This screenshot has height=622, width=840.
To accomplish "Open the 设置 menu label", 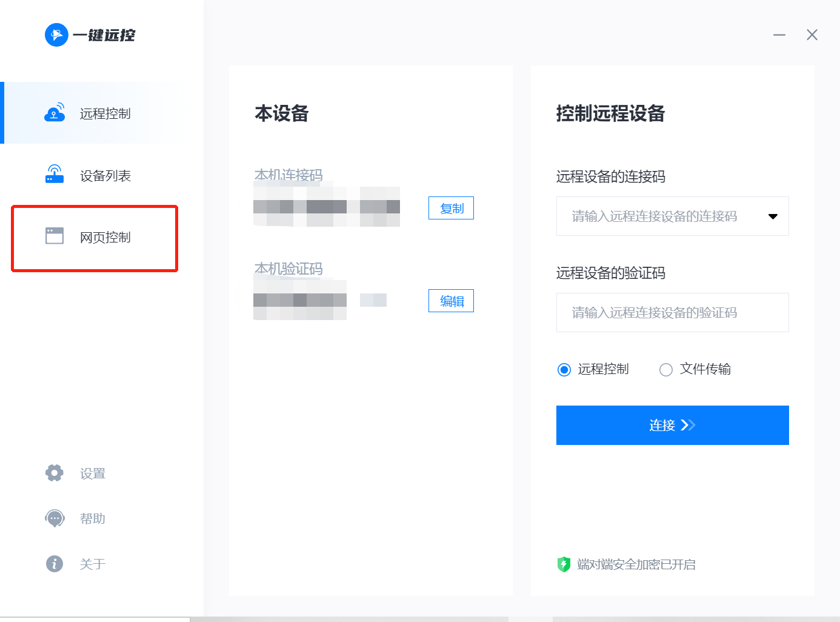I will pos(93,473).
